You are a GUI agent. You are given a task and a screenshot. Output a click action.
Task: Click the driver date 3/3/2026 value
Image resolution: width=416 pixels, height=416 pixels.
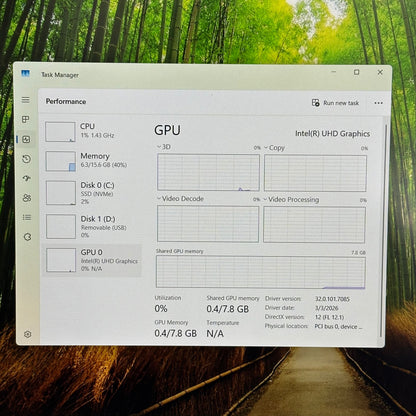pos(327,308)
